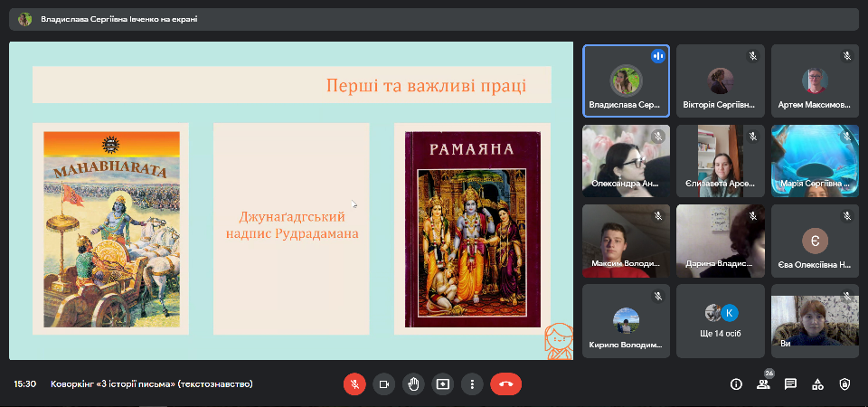Click the meeting title 'Коворкінг «3 історії письма»'
This screenshot has height=407, width=868.
click(x=151, y=383)
